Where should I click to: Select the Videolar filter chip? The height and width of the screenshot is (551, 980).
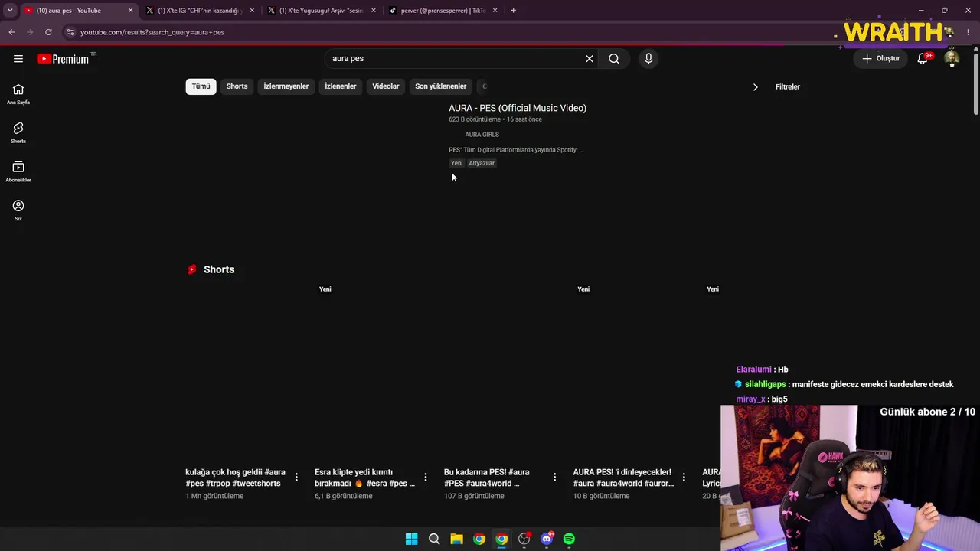pos(386,86)
